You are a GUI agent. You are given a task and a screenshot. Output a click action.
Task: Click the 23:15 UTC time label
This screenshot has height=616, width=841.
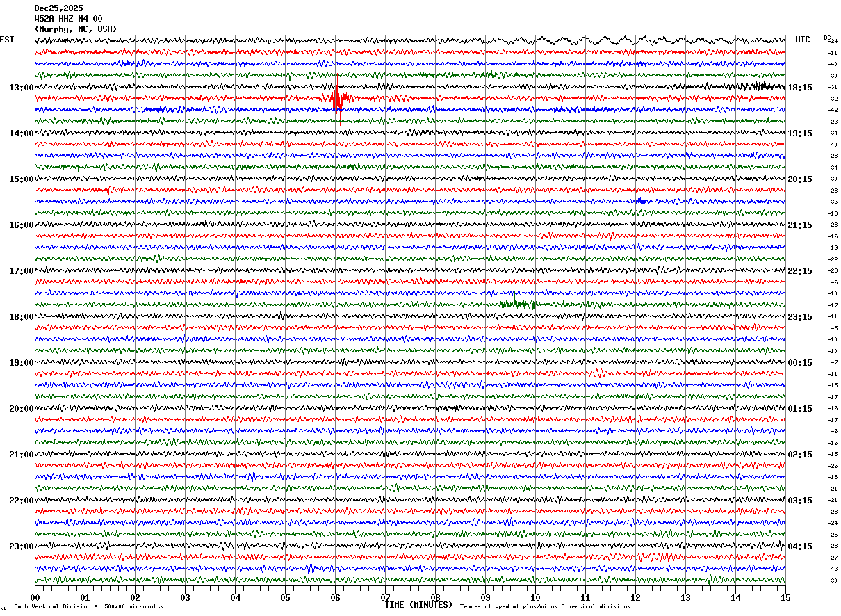tap(799, 317)
